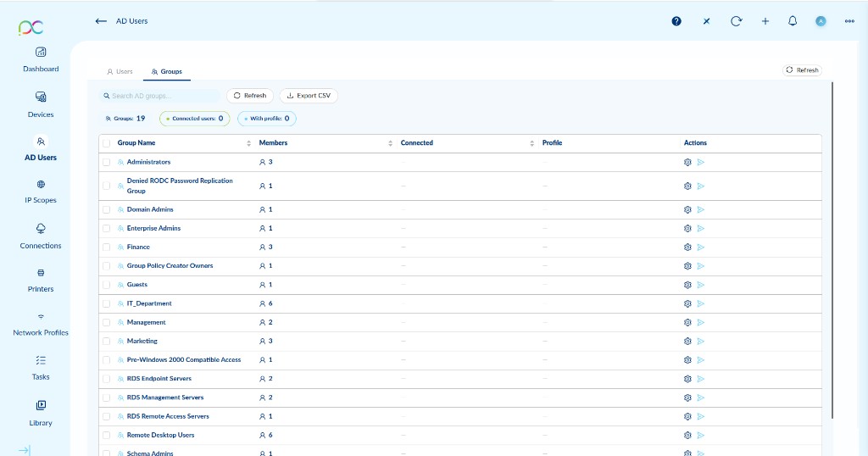Switch to the Users tab
The width and height of the screenshot is (868, 456).
[120, 72]
